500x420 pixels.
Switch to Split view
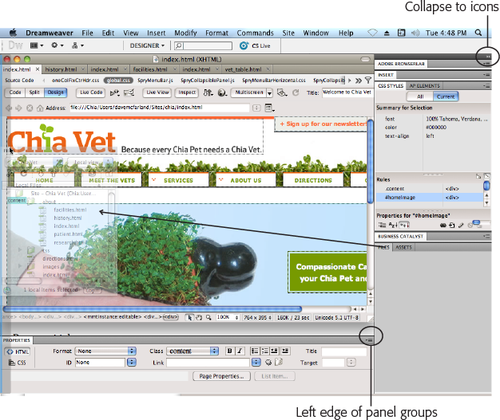(x=34, y=92)
